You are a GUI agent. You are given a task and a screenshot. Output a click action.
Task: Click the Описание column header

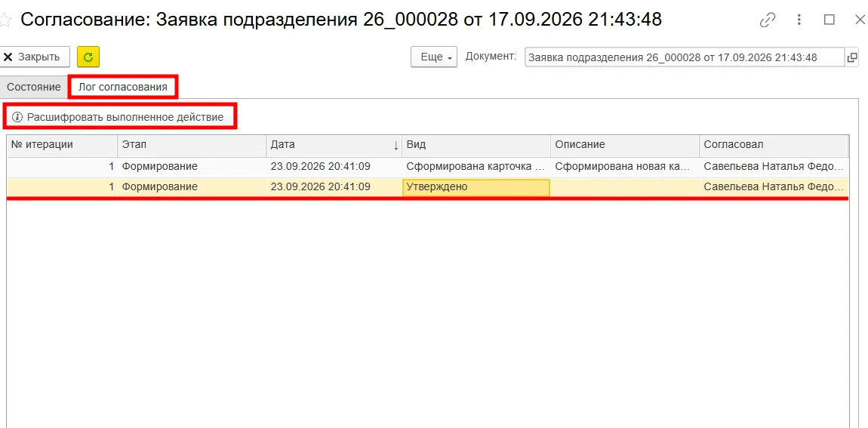click(x=624, y=144)
